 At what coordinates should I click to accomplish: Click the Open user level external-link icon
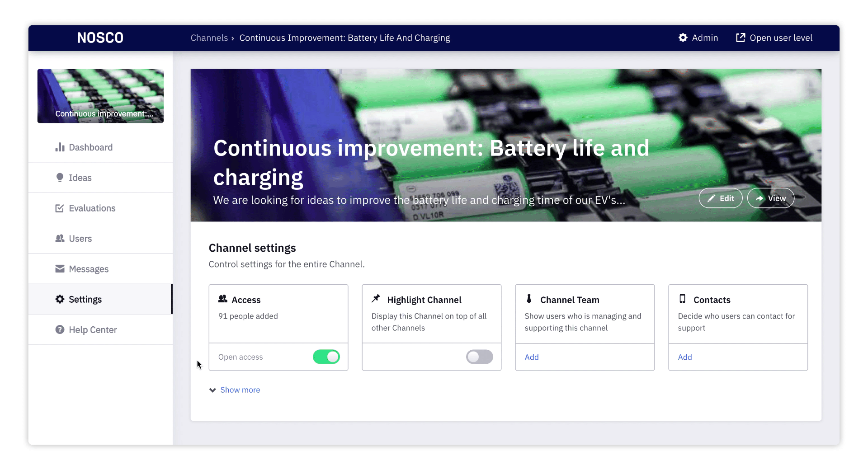coord(740,38)
